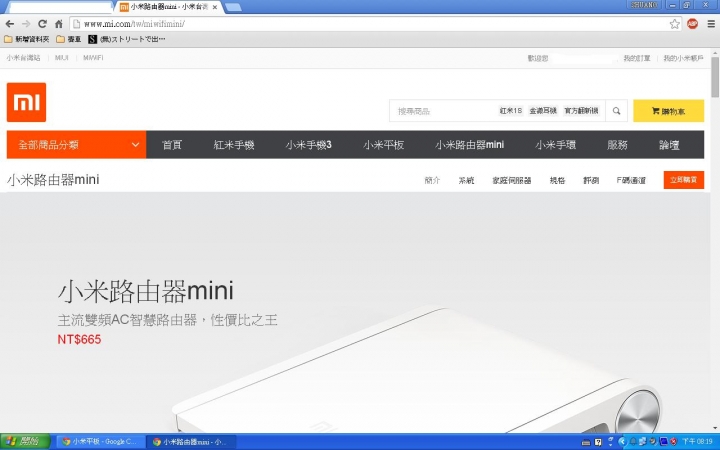The width and height of the screenshot is (720, 450).
Task: Click the blue monitor tray icon
Action: (x=664, y=441)
